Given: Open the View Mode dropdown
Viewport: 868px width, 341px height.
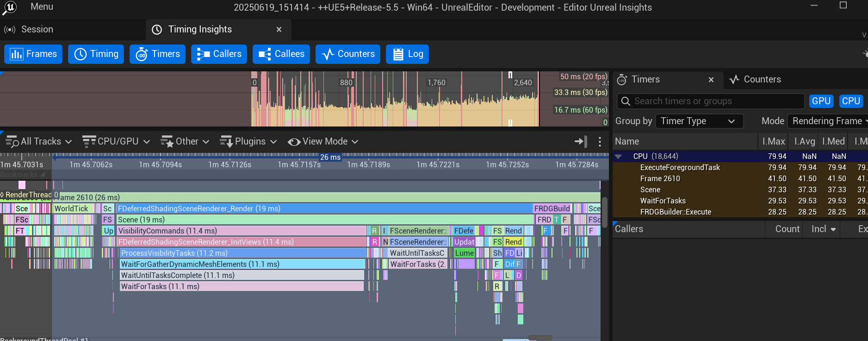Looking at the screenshot, I should pos(323,142).
